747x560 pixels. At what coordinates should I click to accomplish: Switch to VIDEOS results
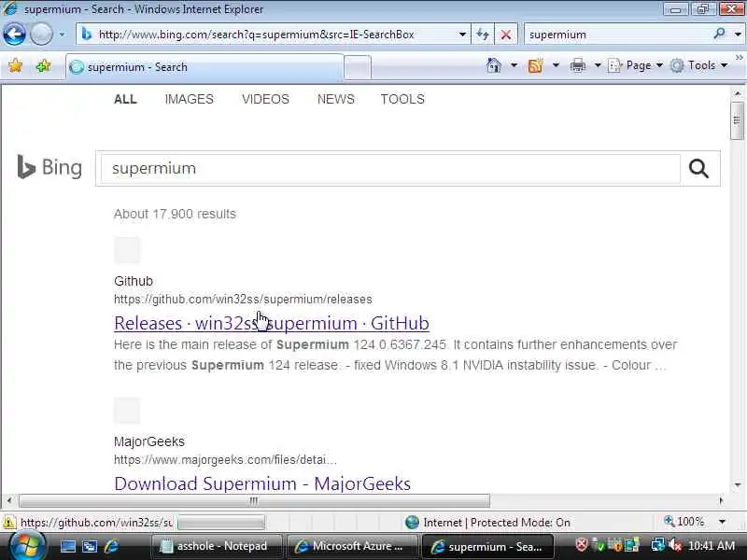265,99
